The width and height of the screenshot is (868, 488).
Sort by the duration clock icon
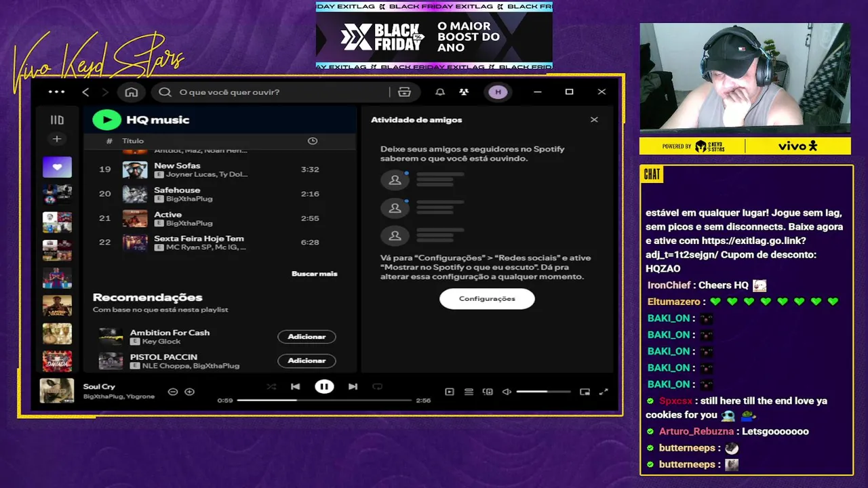(x=313, y=141)
